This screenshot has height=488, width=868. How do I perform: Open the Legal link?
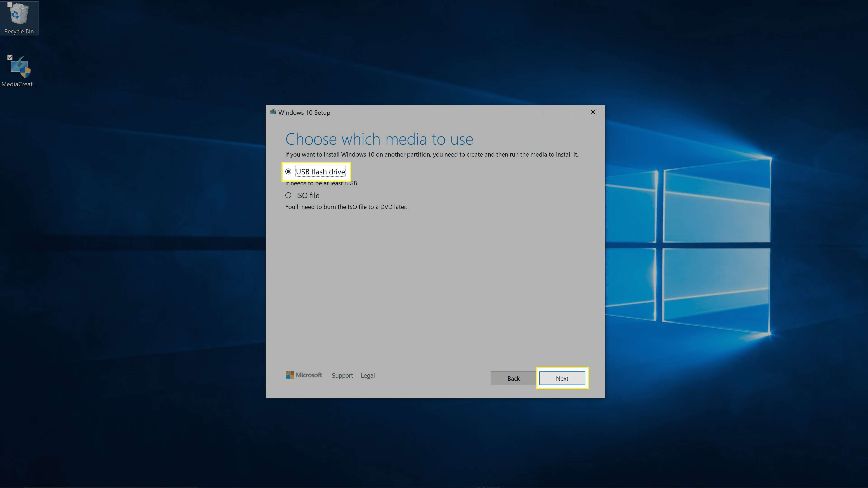(368, 375)
